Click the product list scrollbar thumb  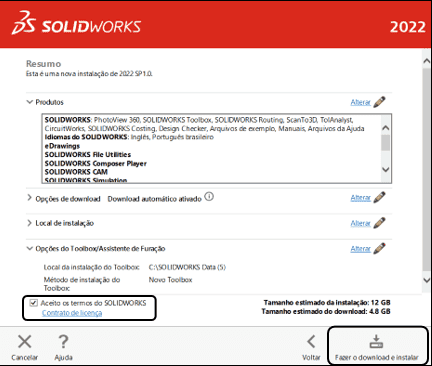(x=386, y=143)
